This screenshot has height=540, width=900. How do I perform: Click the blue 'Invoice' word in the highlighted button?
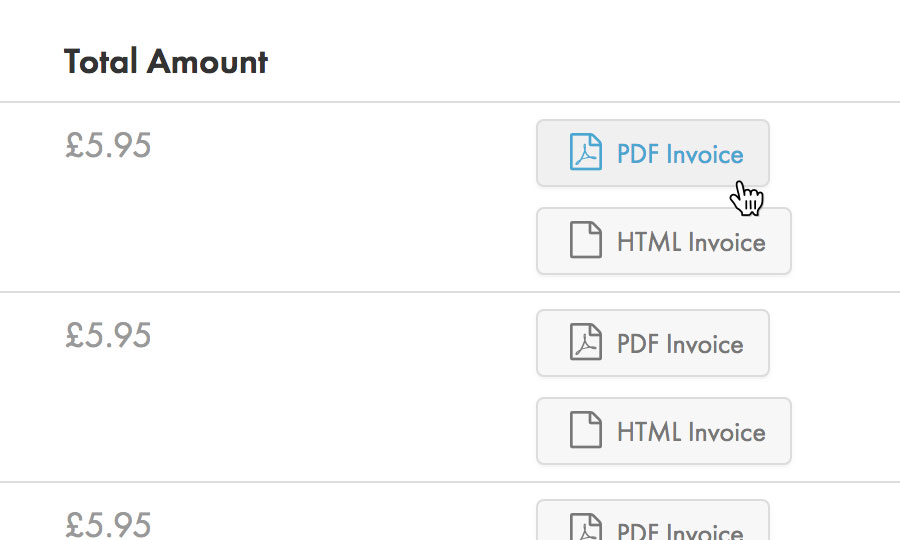[x=705, y=154]
